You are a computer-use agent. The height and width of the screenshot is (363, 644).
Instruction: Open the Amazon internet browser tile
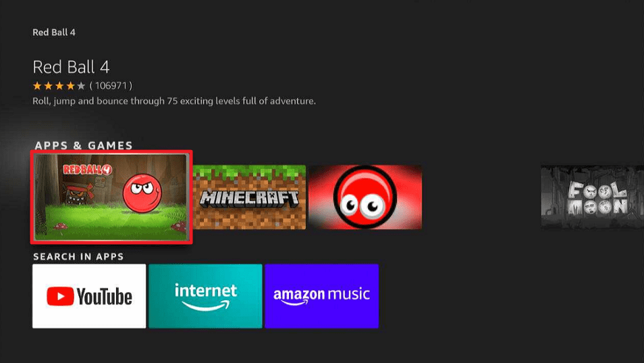click(205, 296)
